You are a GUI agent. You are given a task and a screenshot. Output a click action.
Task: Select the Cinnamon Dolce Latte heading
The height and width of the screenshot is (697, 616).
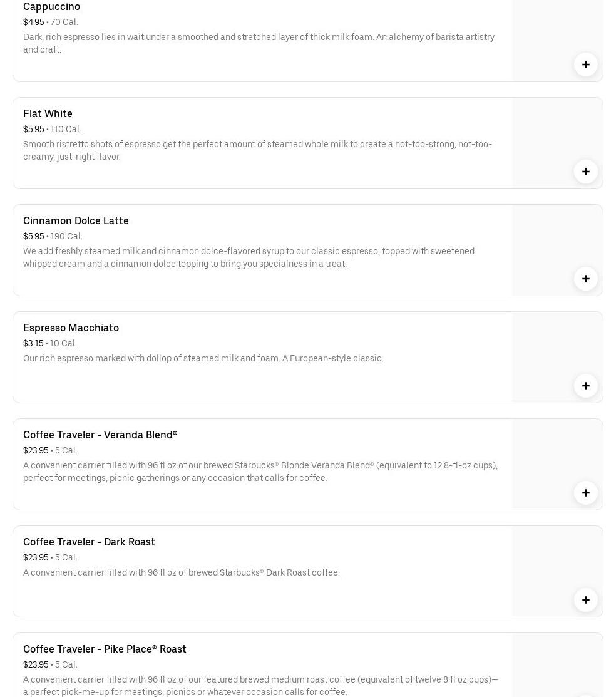pyautogui.click(x=76, y=220)
